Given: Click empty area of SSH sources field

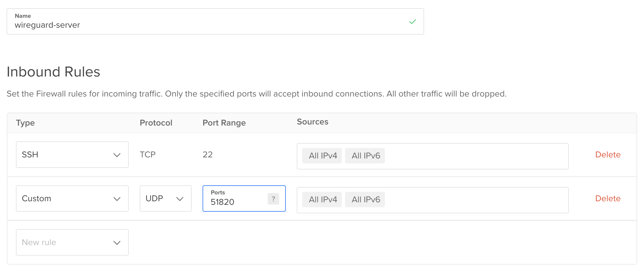Looking at the screenshot, I should [x=475, y=156].
